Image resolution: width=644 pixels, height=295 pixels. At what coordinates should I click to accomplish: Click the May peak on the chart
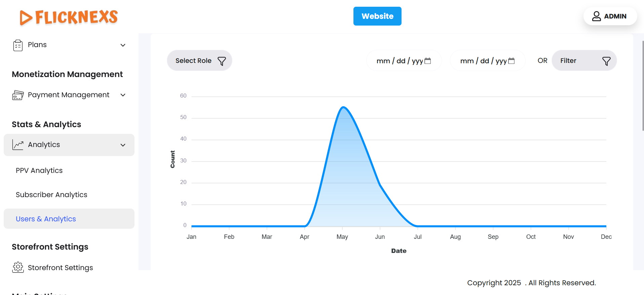pyautogui.click(x=343, y=107)
